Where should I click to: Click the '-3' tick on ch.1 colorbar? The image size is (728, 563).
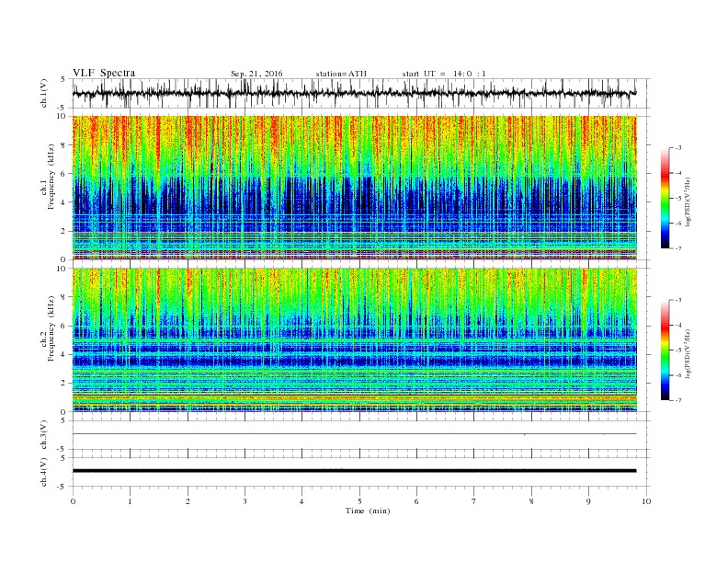678,148
